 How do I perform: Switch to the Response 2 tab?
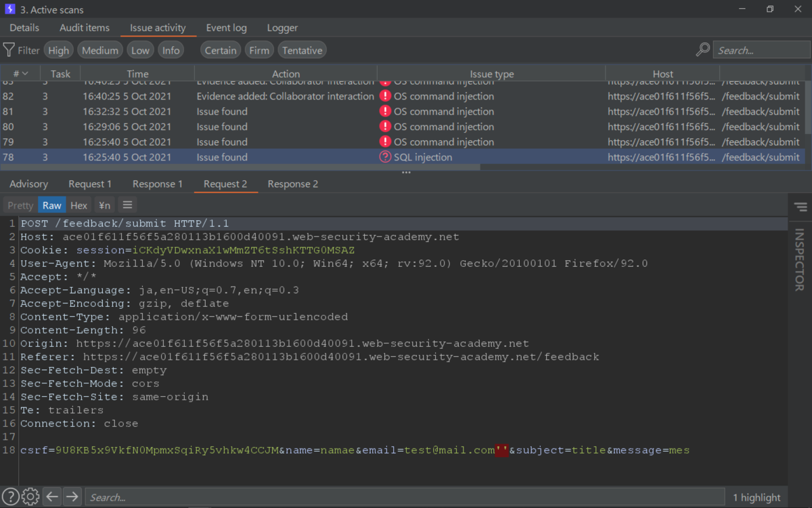[x=293, y=184]
